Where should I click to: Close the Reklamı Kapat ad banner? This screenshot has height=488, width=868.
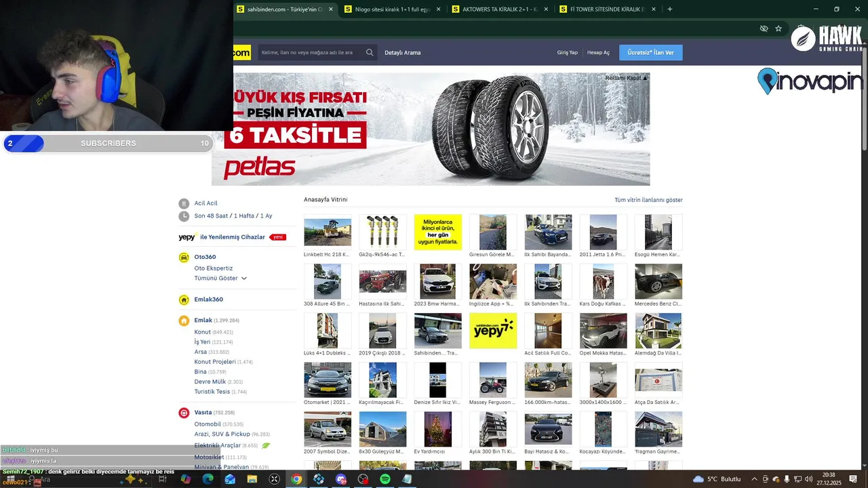(x=626, y=78)
